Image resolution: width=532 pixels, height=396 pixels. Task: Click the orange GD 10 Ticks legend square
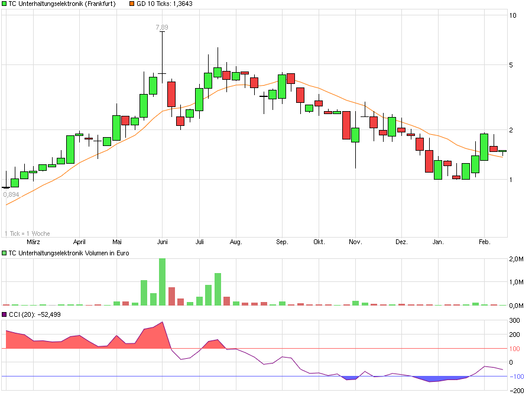(x=132, y=4)
